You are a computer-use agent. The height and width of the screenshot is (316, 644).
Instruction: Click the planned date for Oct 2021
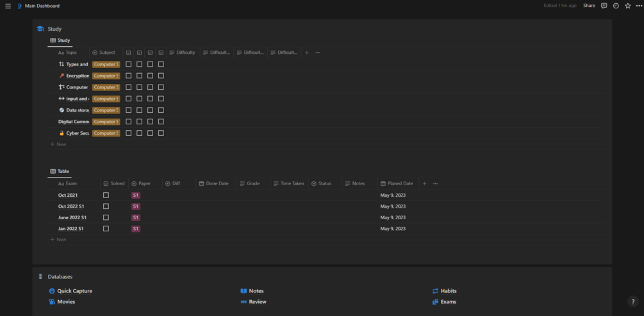tap(393, 195)
